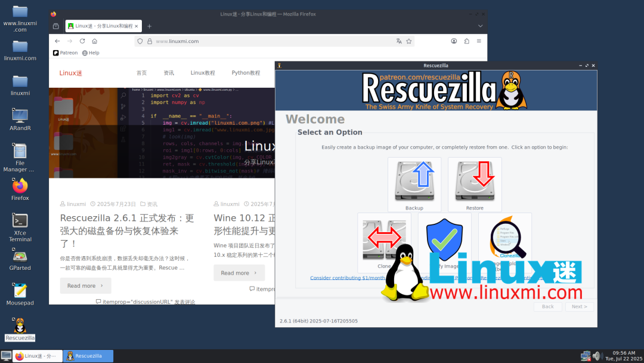Click the 资讯 navigation menu item
Viewport: 644px width, 363px height.
[x=169, y=73]
